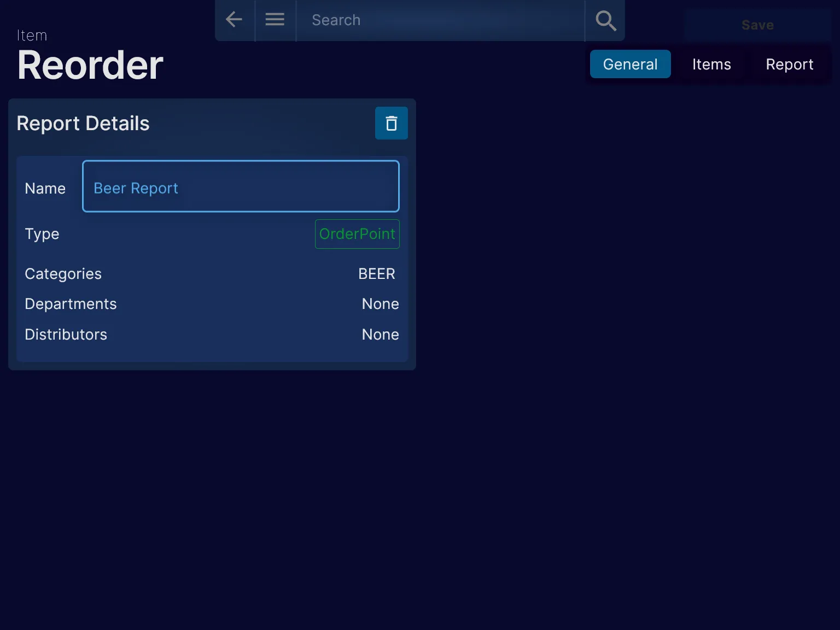Select the General tab
The image size is (840, 630).
point(630,64)
